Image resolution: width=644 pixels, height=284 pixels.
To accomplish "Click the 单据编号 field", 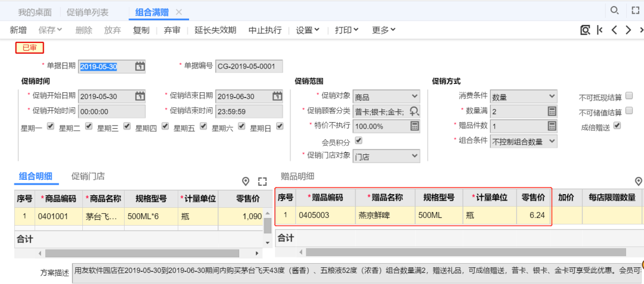I will coord(249,66).
